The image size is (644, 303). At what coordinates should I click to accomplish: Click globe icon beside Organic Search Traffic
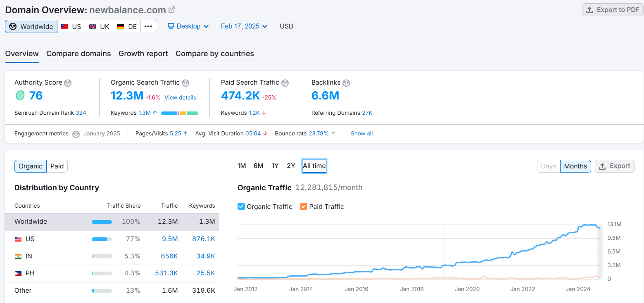point(185,83)
